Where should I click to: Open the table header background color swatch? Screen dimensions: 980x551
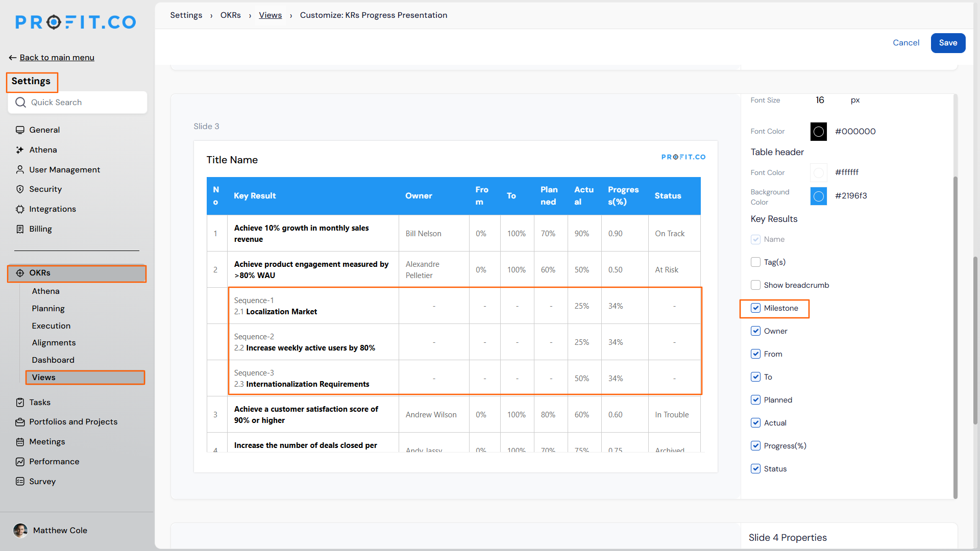[819, 196]
